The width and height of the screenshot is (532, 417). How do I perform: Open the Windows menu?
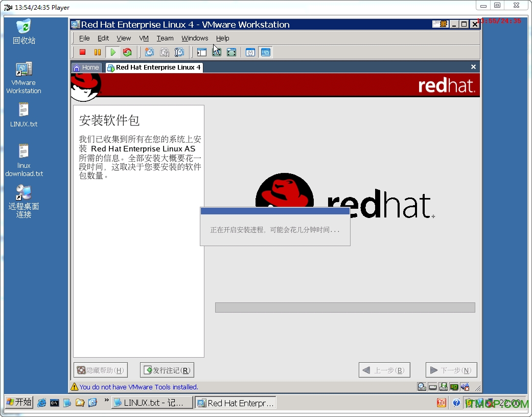pos(195,38)
